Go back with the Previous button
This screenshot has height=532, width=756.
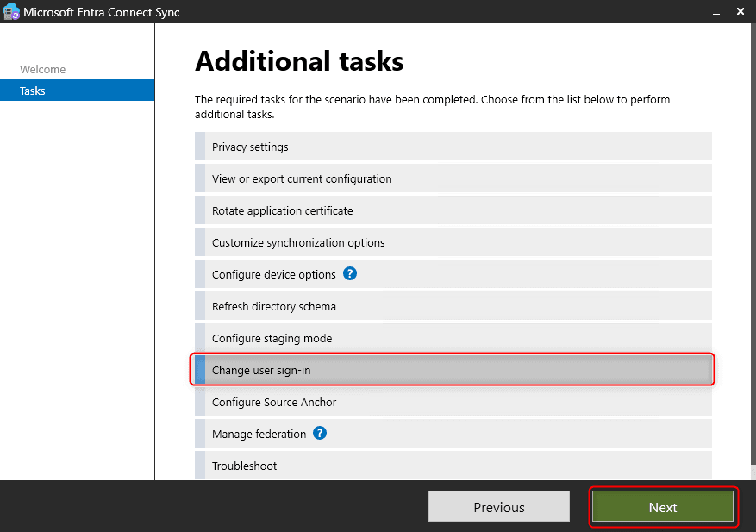click(498, 507)
